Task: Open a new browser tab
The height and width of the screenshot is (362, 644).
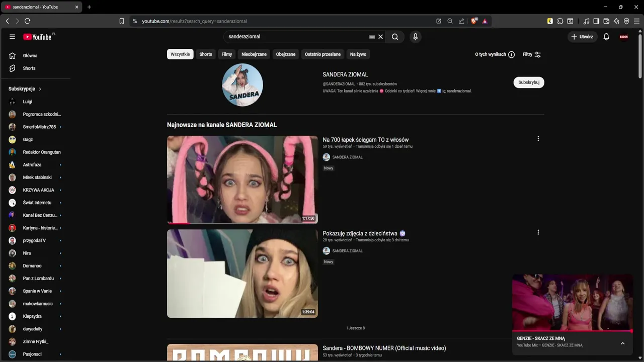Action: tap(89, 7)
